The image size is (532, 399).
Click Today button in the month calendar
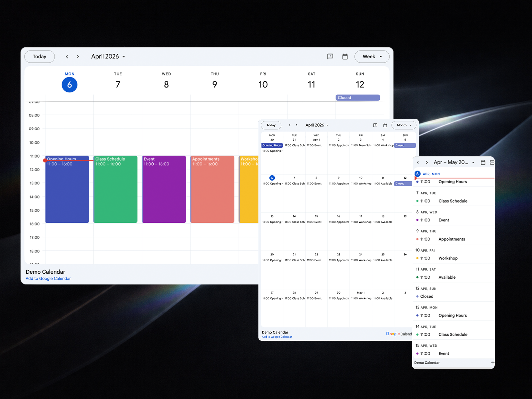271,125
